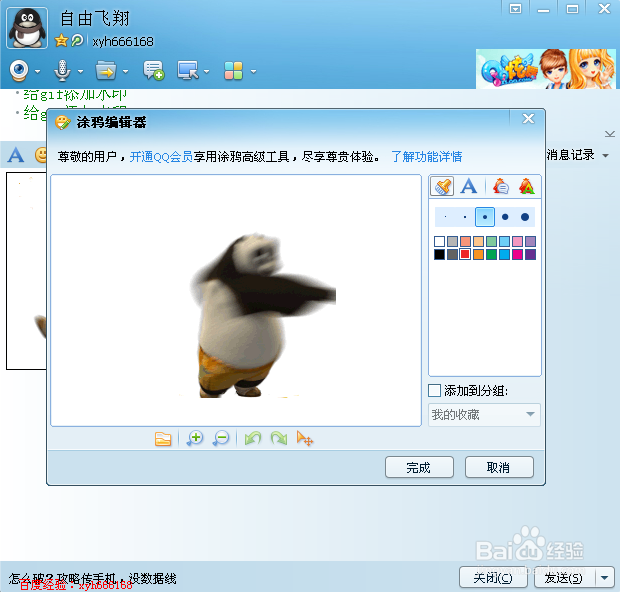
Task: Open remote desktop screen icon
Action: (x=188, y=71)
